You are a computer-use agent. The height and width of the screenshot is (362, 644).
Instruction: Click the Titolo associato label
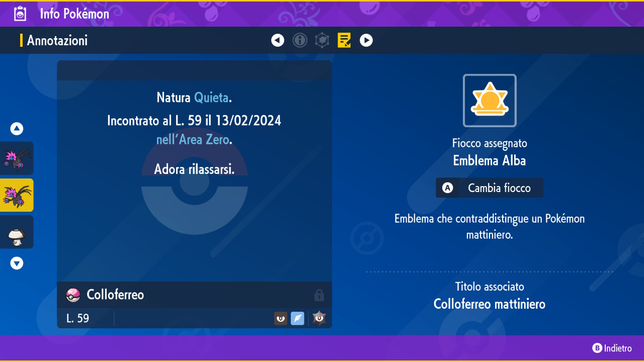pos(490,287)
